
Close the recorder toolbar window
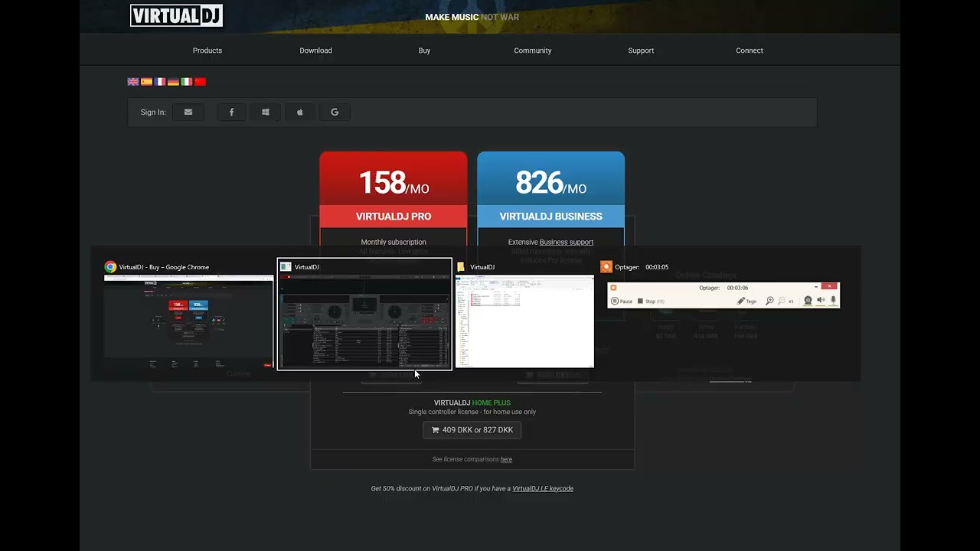point(831,286)
